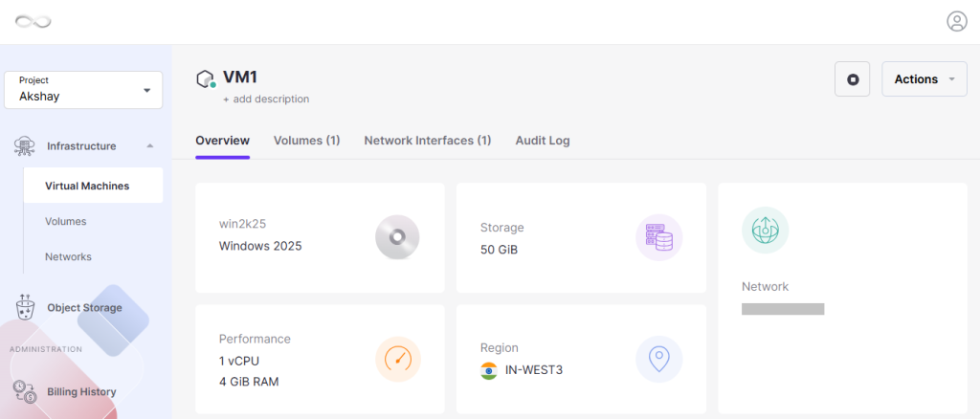The width and height of the screenshot is (980, 419).
Task: Click the Billing History clock-coin icon
Action: pos(25,391)
